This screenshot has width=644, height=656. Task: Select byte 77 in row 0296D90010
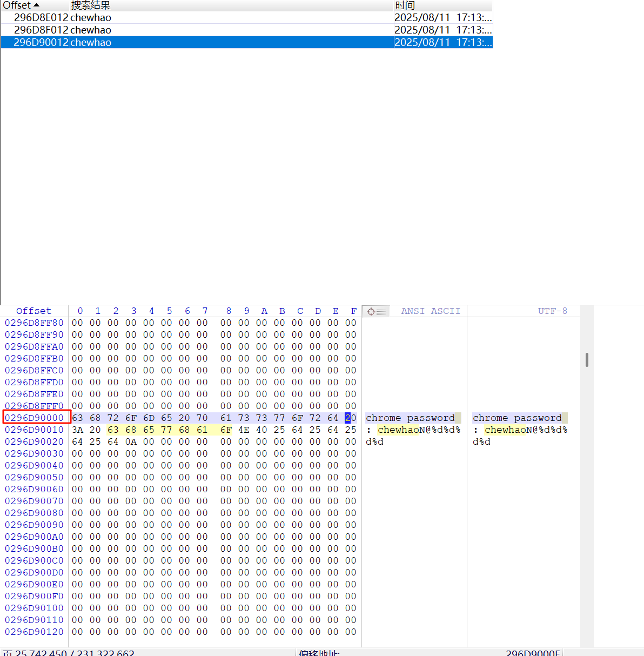pyautogui.click(x=166, y=430)
